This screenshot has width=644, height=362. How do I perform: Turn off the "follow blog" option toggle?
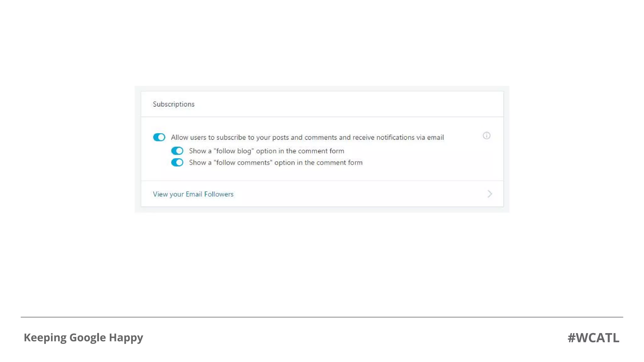[x=177, y=151]
